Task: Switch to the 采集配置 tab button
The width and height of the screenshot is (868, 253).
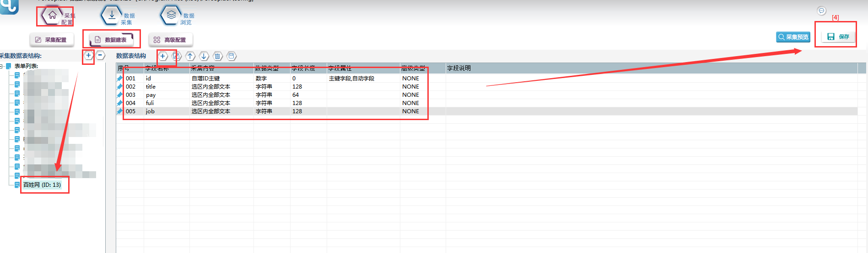Action: [x=52, y=40]
